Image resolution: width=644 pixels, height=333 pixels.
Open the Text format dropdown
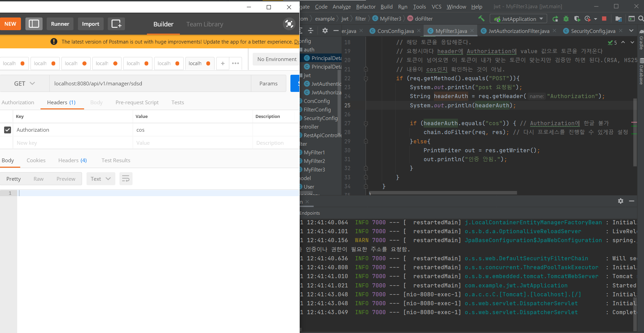pos(101,179)
